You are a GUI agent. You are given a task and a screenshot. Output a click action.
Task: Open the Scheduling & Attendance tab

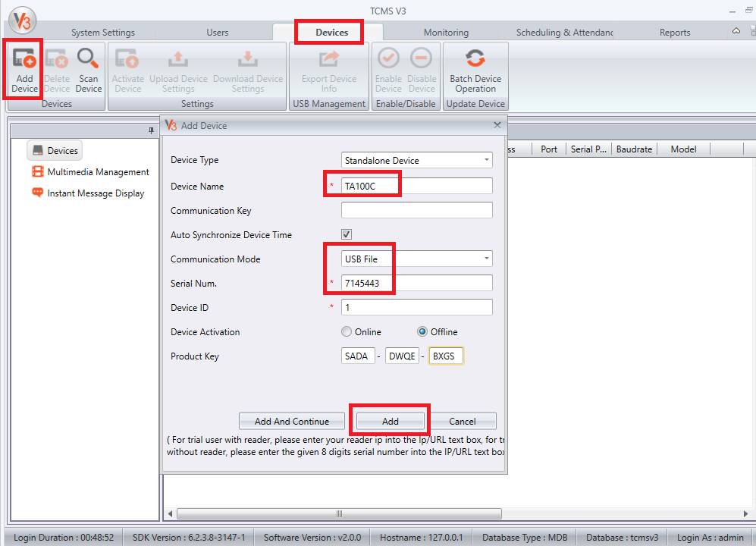[x=564, y=33]
